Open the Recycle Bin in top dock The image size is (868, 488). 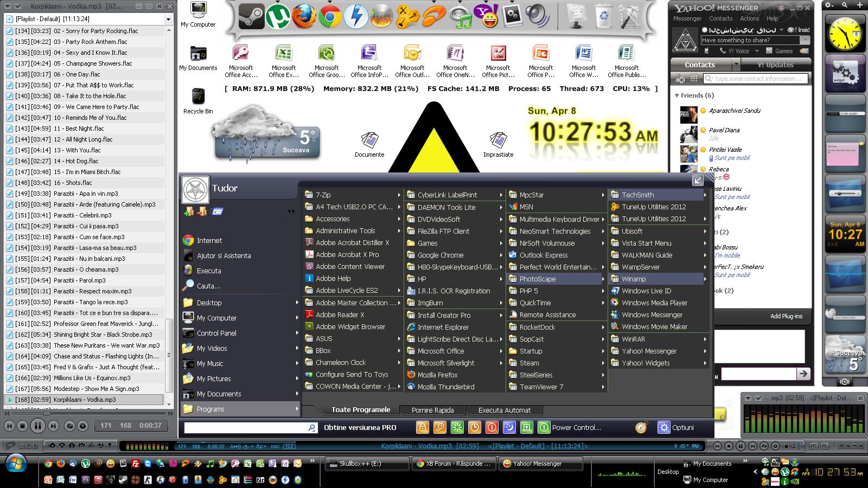pos(603,16)
